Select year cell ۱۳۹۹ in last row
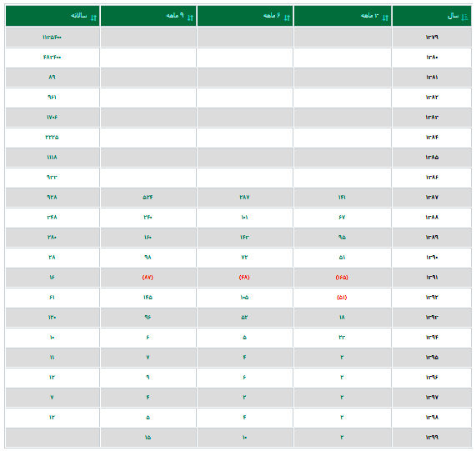 coord(432,438)
